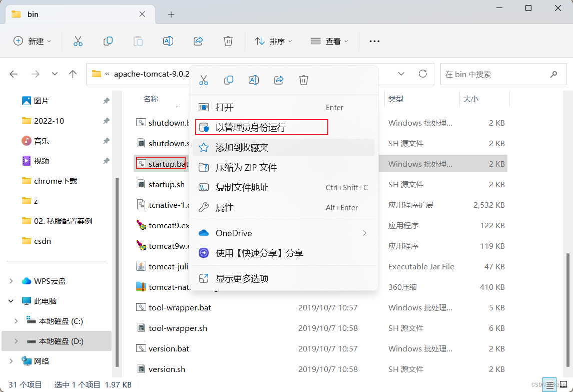Choose 使用【快速分享】分享
The image size is (573, 392).
tap(284, 253)
